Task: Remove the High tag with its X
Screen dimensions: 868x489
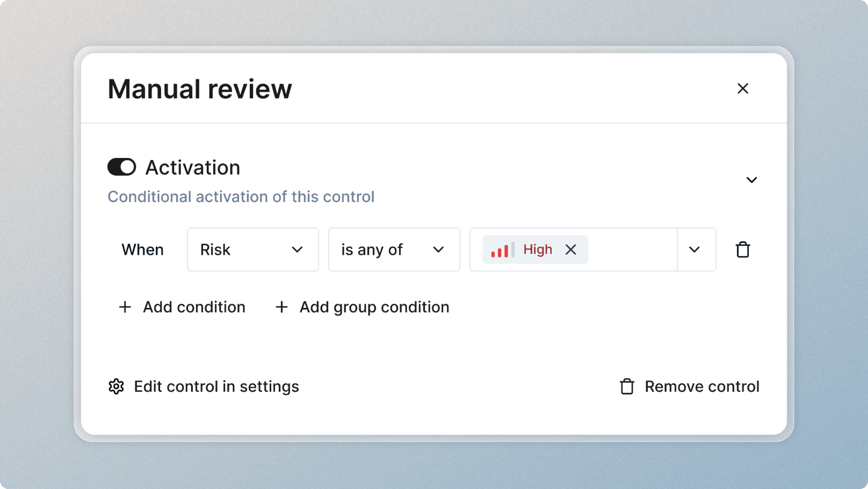Action: [571, 249]
